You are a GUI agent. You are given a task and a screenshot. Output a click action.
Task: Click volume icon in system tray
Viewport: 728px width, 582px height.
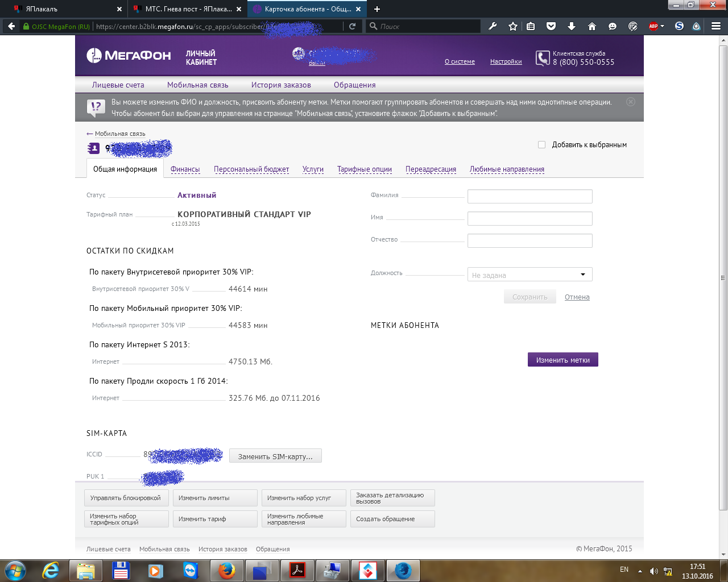(654, 571)
